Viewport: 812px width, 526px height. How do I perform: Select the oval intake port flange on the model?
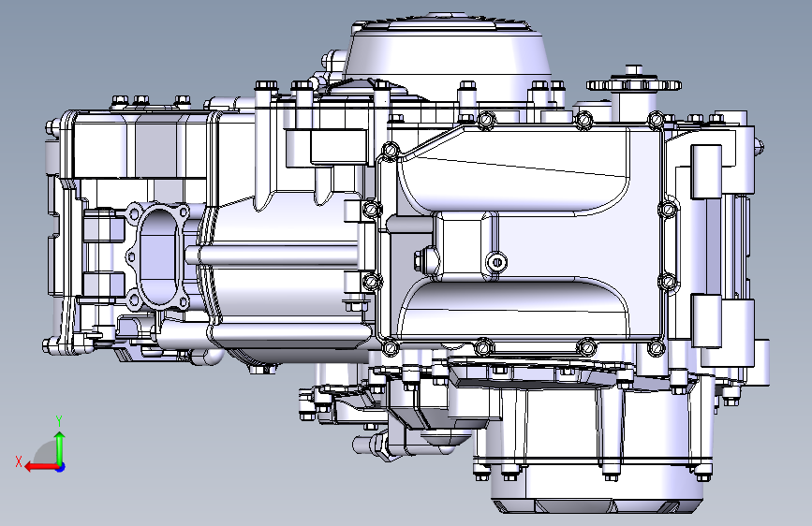coord(159,256)
